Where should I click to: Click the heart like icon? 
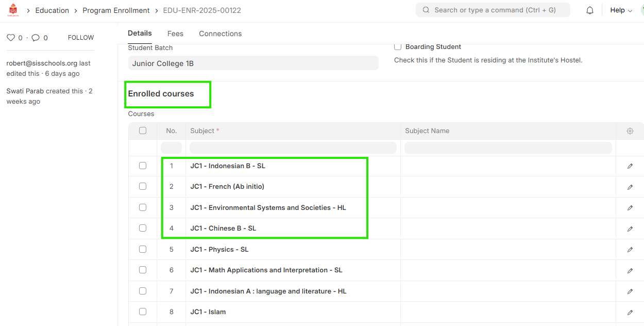(x=11, y=38)
